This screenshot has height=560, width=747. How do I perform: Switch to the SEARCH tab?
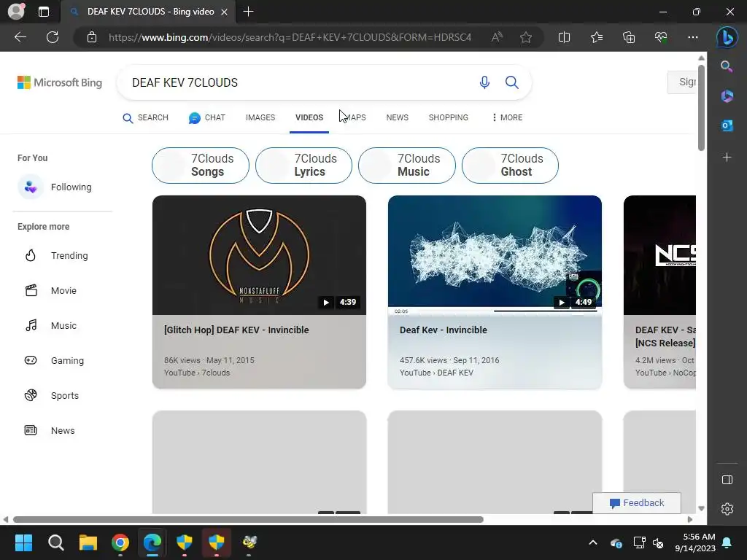tap(146, 117)
